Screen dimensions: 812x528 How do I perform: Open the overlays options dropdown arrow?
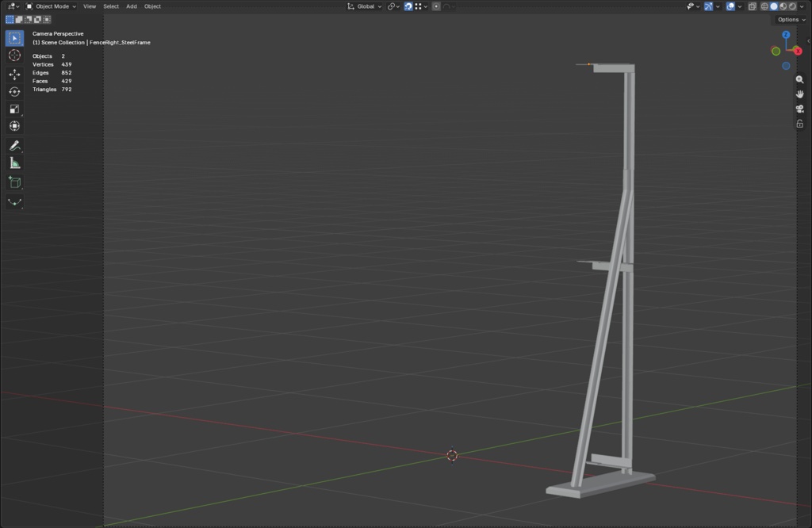[x=740, y=6]
